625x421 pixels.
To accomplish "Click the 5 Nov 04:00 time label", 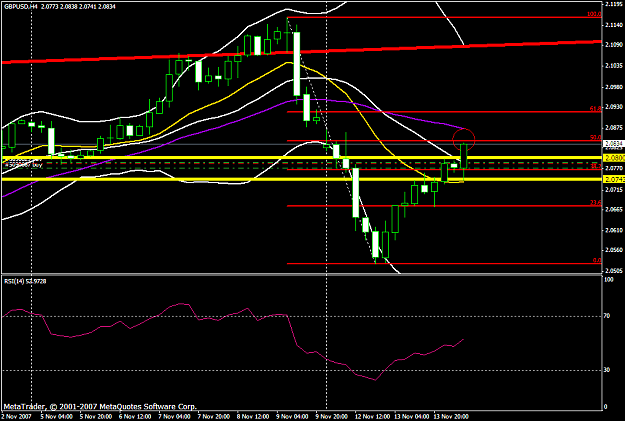I will tap(55, 417).
